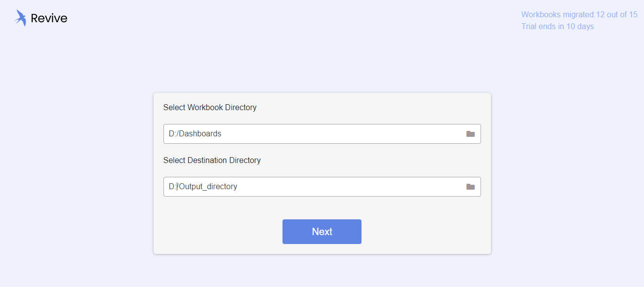Browse folders for the workbook directory
Viewport: 644px width, 287px height.
[x=470, y=134]
